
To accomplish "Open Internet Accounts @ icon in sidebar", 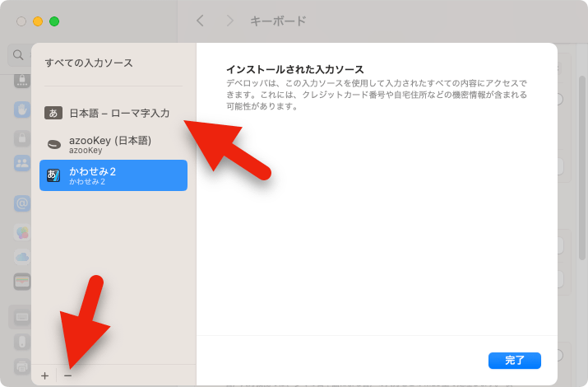I will point(22,203).
